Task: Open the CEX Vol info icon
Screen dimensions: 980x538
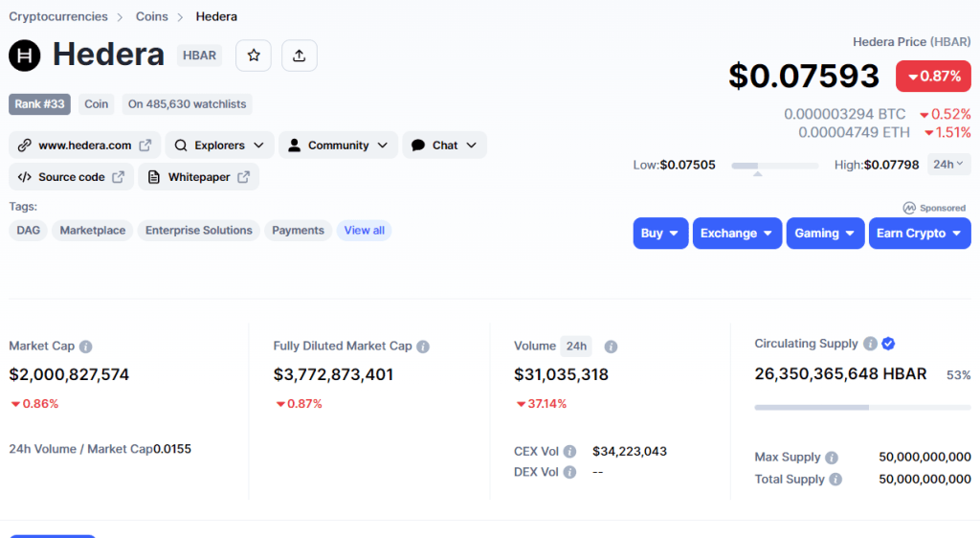Action: (x=569, y=451)
